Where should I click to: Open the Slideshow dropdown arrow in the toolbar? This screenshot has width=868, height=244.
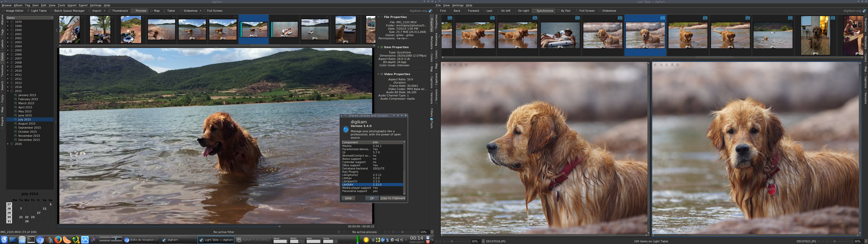[201, 11]
